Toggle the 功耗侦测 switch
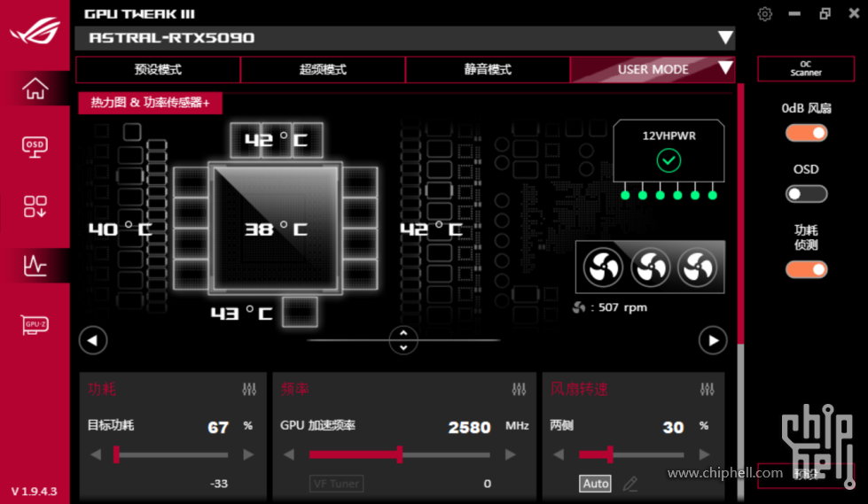Viewport: 868px width, 504px height. [x=806, y=269]
